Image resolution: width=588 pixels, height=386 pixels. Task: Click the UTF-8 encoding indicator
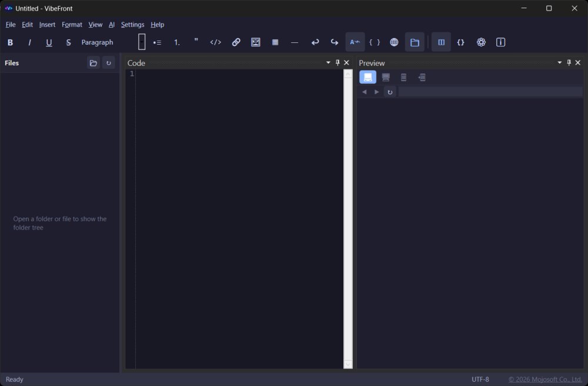[480, 380]
